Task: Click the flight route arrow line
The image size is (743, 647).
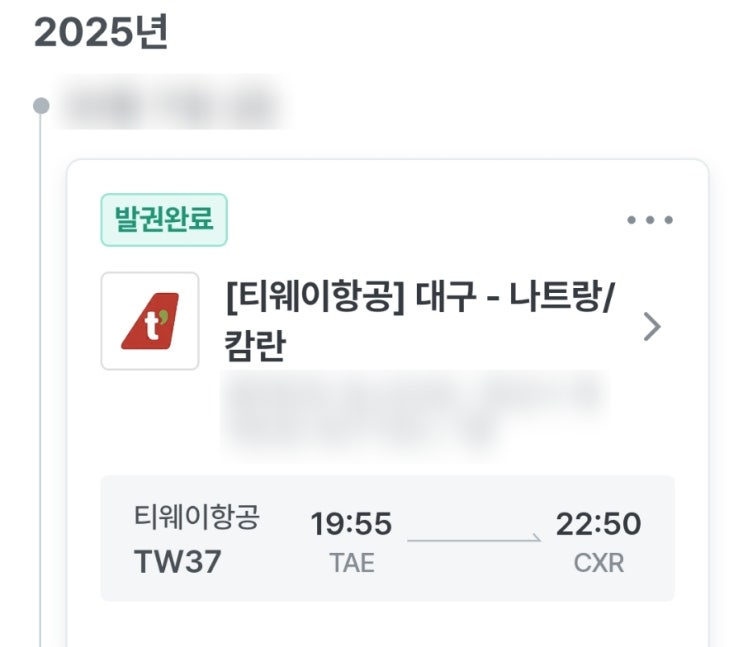Action: [474, 540]
